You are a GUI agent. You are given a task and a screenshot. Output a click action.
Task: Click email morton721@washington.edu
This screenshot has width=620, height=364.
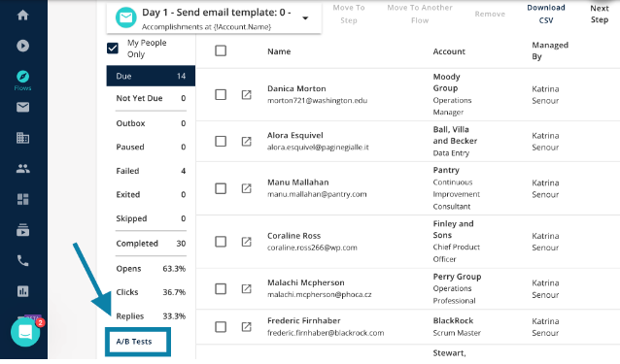[317, 101]
